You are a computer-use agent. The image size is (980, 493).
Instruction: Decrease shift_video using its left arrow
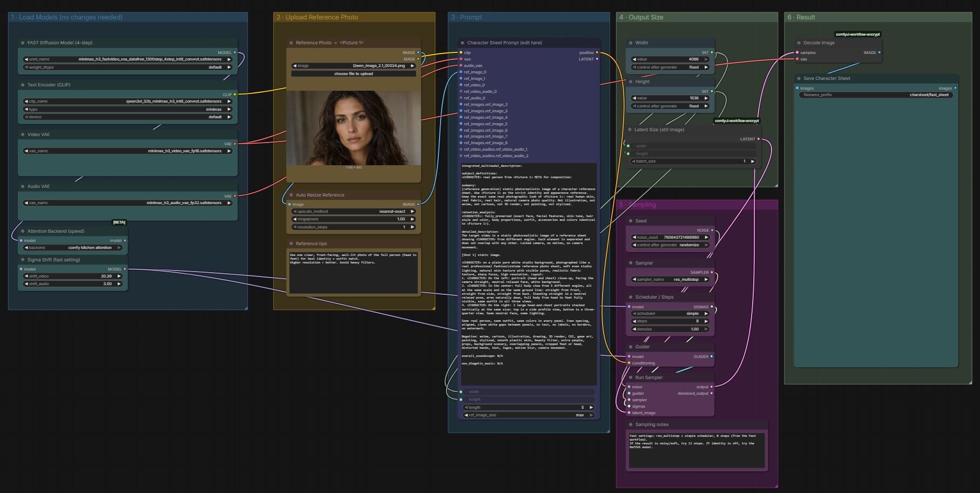(x=26, y=276)
